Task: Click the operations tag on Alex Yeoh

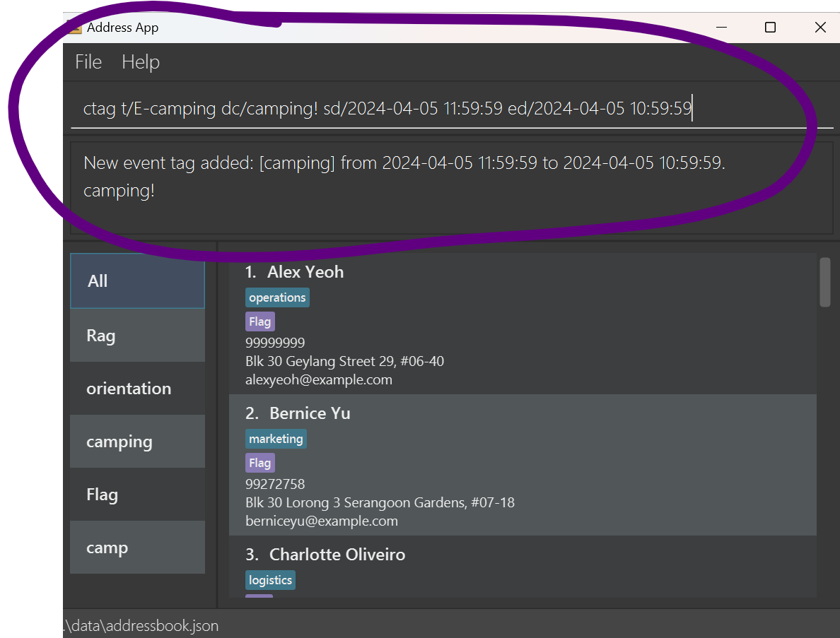Action: click(x=277, y=297)
